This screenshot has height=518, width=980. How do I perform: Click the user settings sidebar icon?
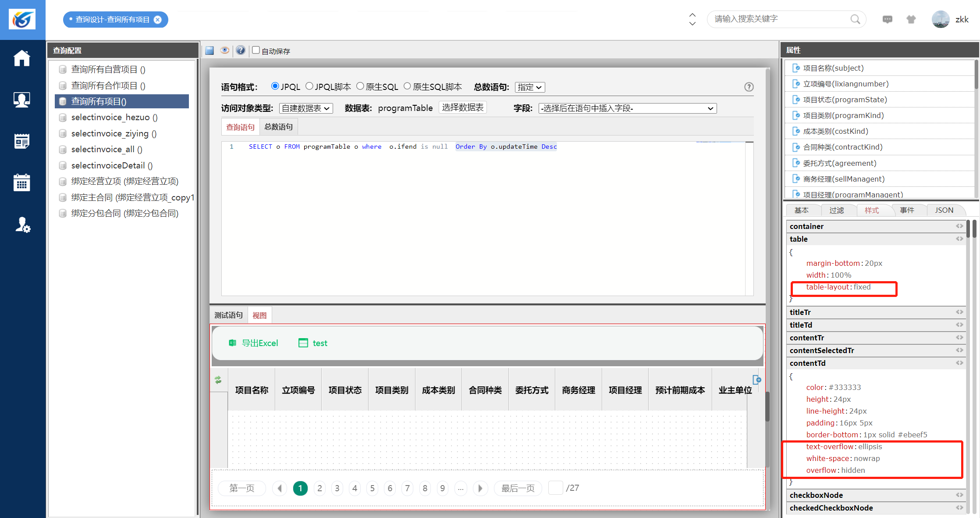coord(22,225)
